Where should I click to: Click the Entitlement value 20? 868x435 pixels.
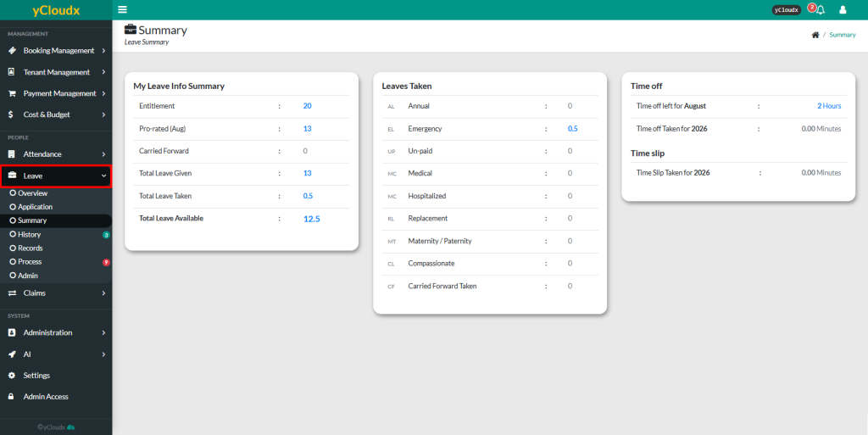(307, 106)
